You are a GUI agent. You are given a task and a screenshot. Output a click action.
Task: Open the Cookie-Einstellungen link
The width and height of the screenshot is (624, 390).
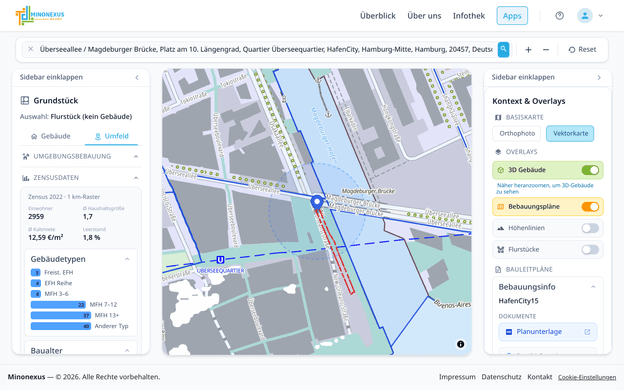(587, 377)
